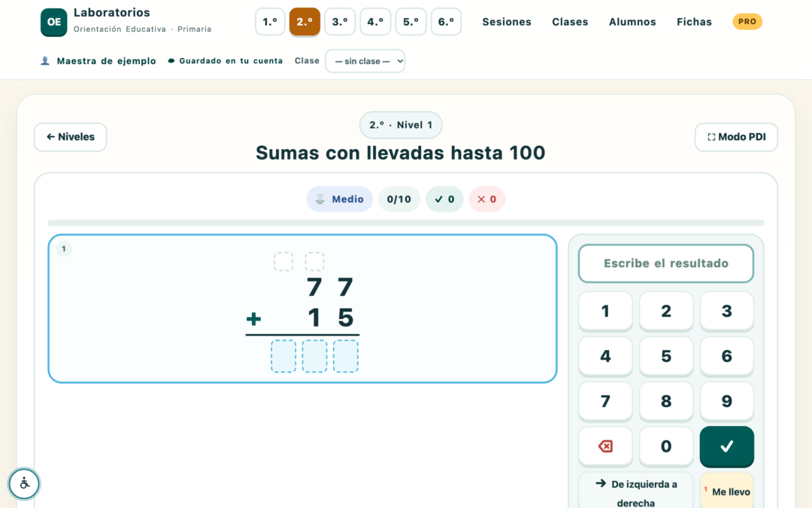
Task: Select grade 5.º
Action: (x=411, y=22)
